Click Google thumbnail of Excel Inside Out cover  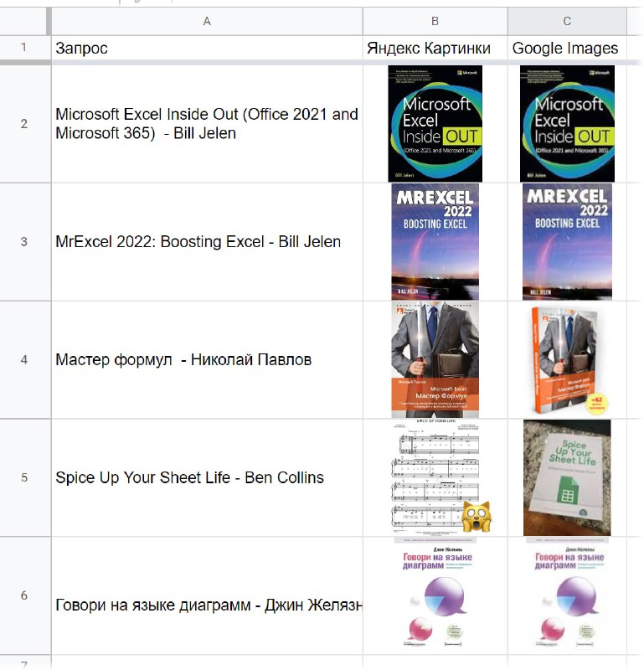coord(567,123)
